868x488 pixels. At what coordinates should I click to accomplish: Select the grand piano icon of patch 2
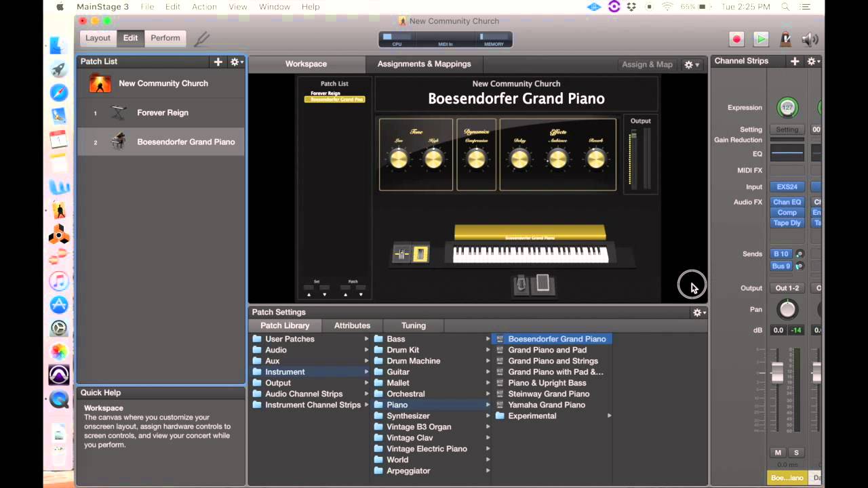click(119, 142)
